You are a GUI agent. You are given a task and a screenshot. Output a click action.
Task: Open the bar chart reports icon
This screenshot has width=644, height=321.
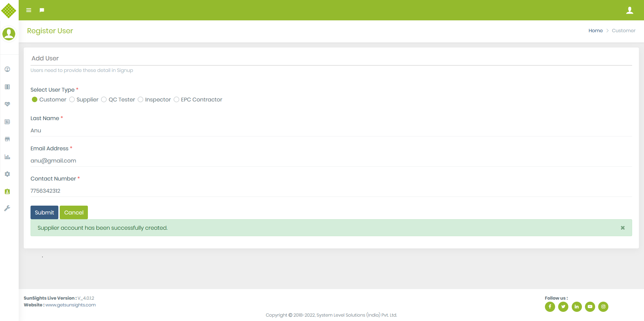coord(7,157)
